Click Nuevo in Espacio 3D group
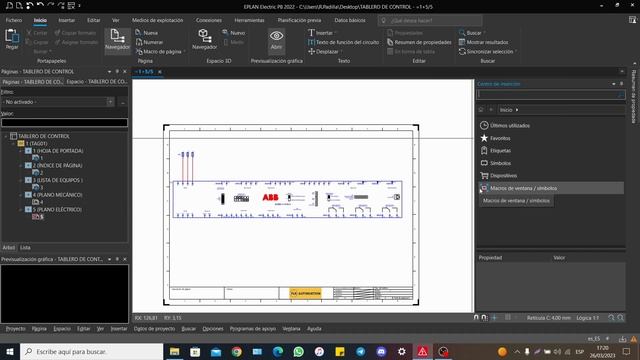 click(234, 33)
